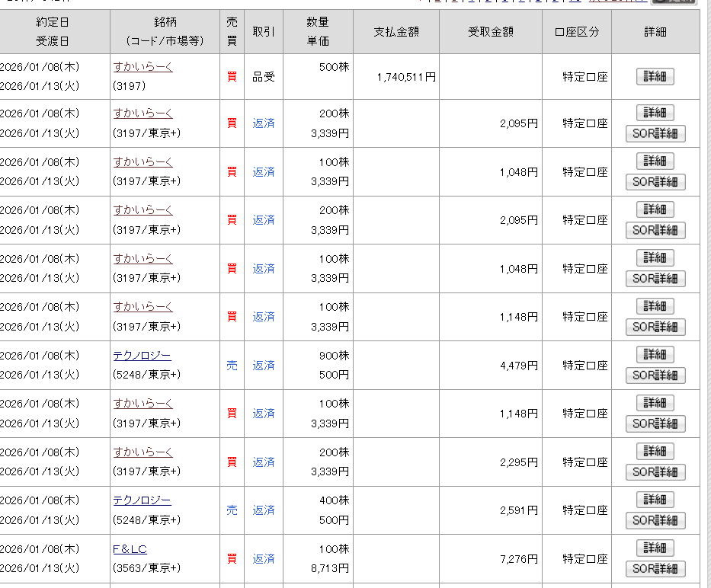Open 詳細 for テクノロジー 400株 trade
This screenshot has width=711, height=588.
[x=655, y=500]
